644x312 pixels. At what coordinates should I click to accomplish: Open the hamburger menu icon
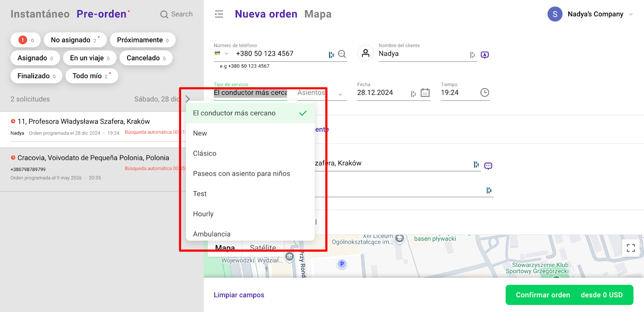[219, 14]
